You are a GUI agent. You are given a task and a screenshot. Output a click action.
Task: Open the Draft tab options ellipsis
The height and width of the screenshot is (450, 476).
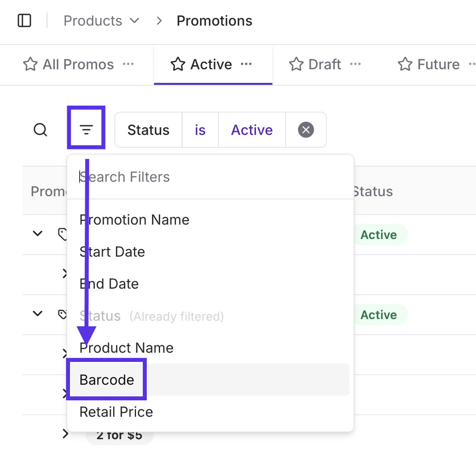click(x=355, y=64)
